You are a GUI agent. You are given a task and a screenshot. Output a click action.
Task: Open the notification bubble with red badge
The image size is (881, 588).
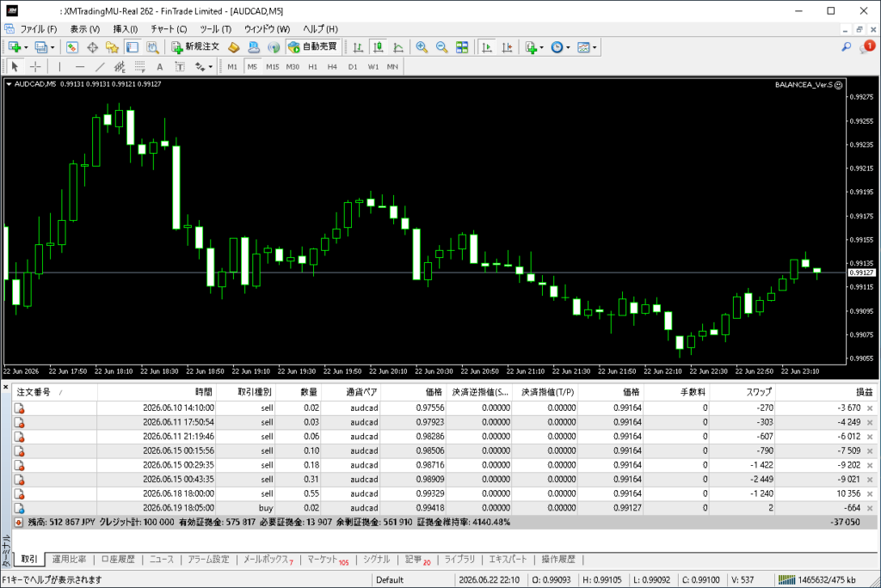tap(867, 47)
